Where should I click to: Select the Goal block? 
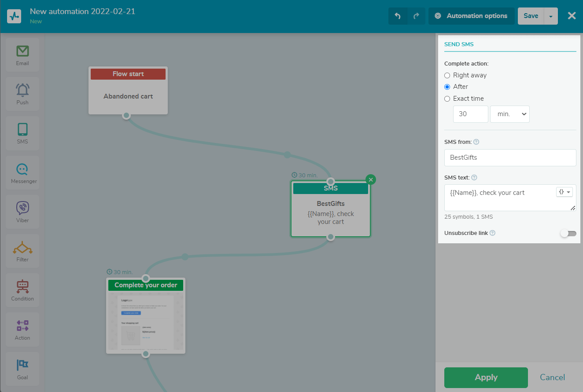click(22, 369)
